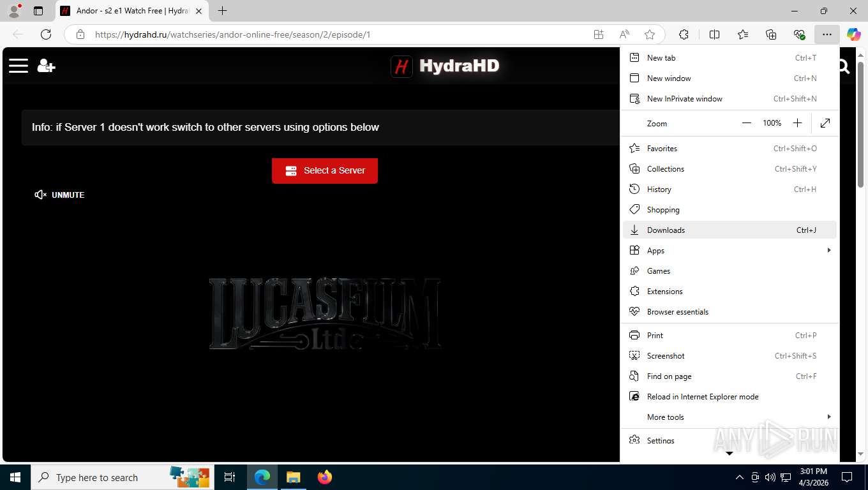This screenshot has width=868, height=490.
Task: Open the Extensions puzzle toolbar icon
Action: [x=684, y=34]
